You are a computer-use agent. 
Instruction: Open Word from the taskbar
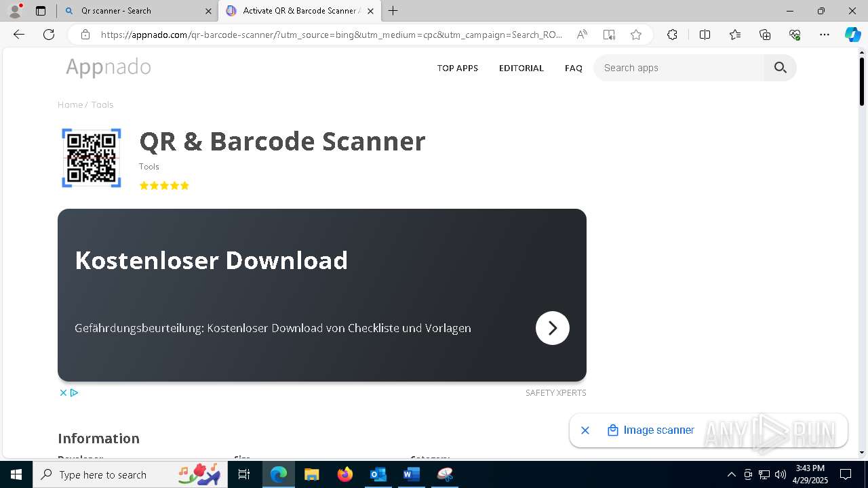tap(411, 474)
